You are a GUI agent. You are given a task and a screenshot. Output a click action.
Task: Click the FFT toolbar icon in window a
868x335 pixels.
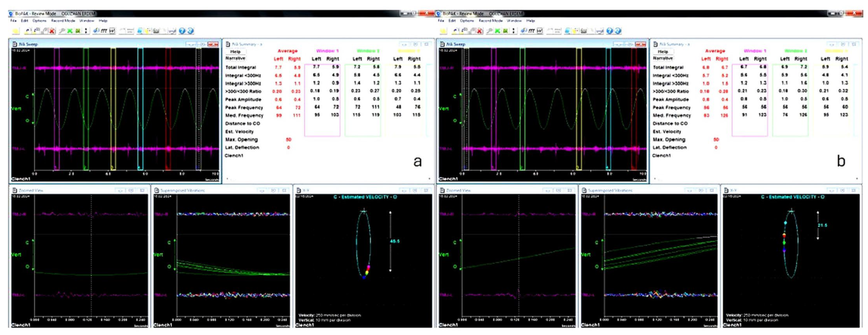[x=104, y=31]
